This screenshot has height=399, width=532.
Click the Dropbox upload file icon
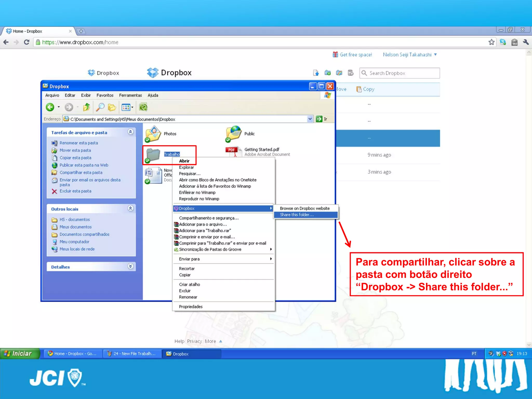click(x=316, y=73)
